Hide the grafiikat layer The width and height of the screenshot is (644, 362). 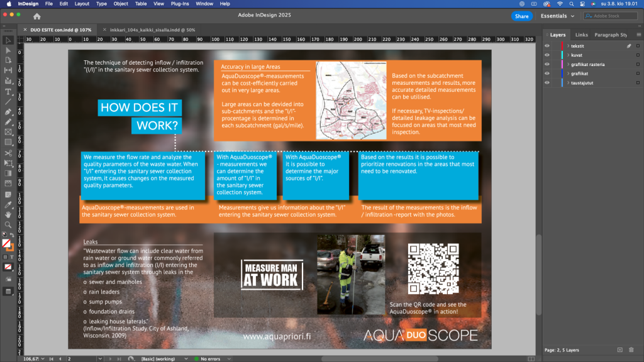point(547,74)
